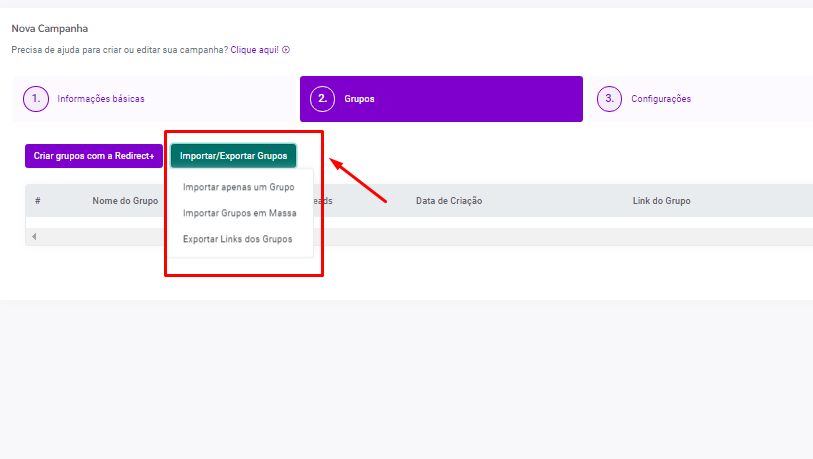Select 'Importar Grupos em Massa' menu entry
813x459 pixels.
tap(239, 213)
